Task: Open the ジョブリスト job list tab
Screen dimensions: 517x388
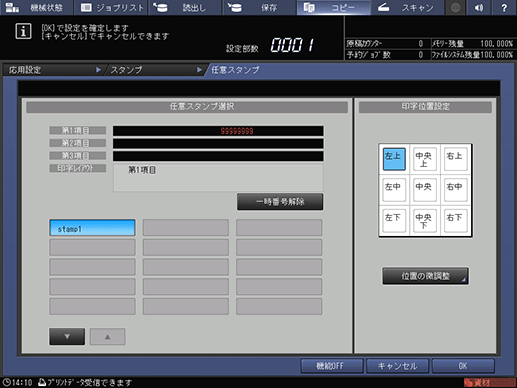Action: 112,7
